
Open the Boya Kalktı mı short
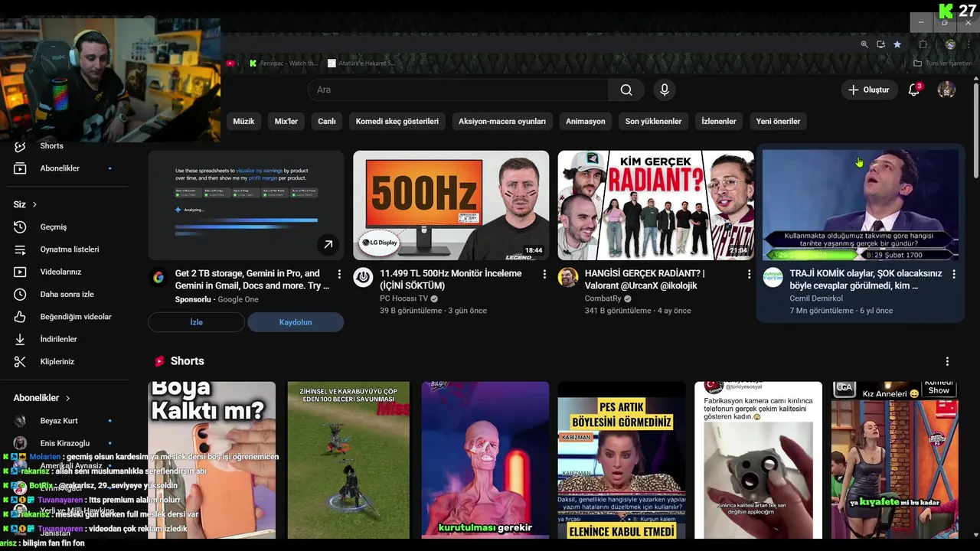212,460
